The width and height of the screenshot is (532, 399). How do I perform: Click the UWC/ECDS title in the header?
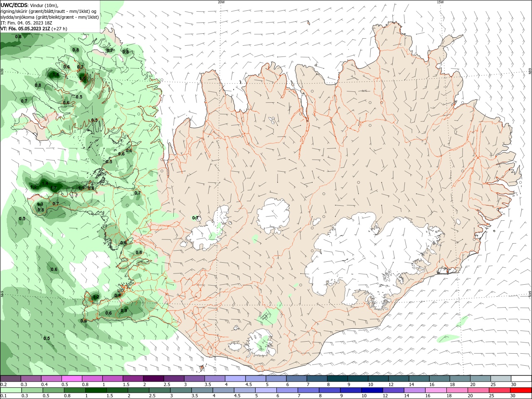tap(15, 5)
